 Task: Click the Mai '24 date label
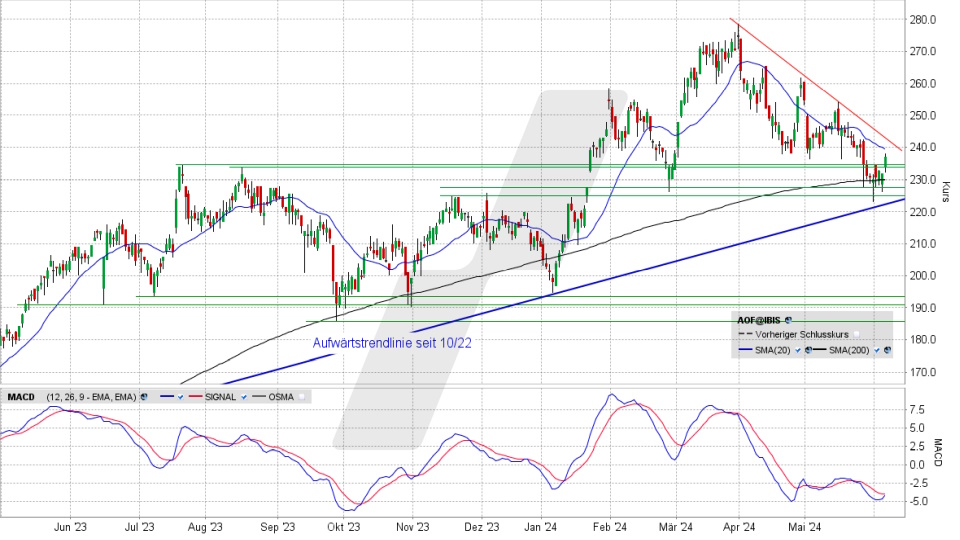click(804, 527)
